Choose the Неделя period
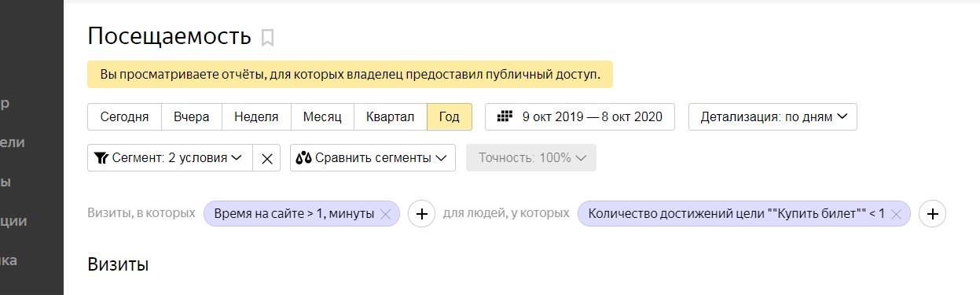980x295 pixels. (257, 117)
